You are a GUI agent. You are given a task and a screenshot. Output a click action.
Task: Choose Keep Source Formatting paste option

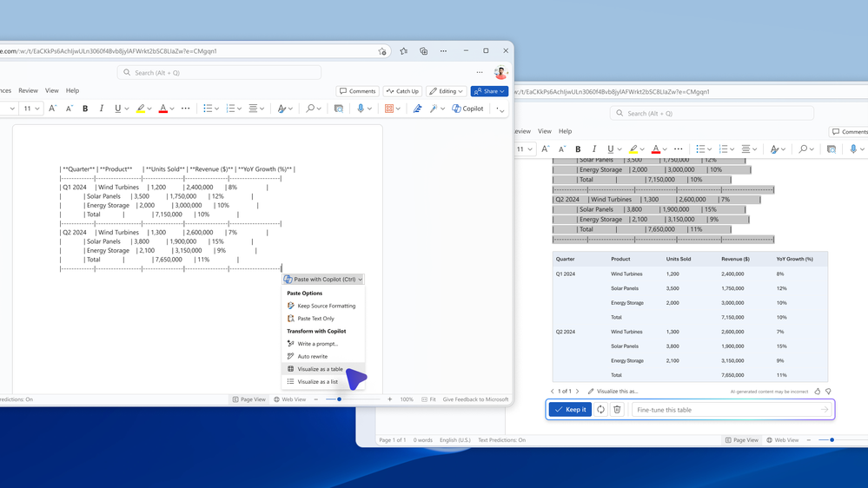click(x=322, y=306)
